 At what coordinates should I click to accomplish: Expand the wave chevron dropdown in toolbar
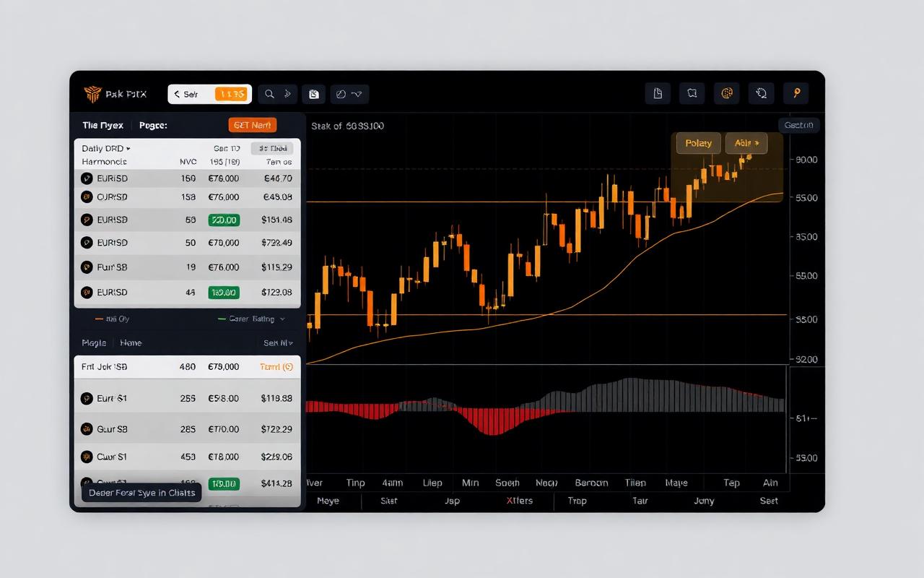(x=358, y=94)
